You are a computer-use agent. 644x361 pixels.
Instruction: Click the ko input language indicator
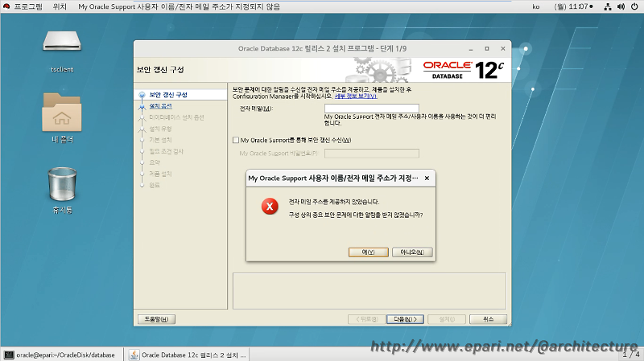pos(536,6)
